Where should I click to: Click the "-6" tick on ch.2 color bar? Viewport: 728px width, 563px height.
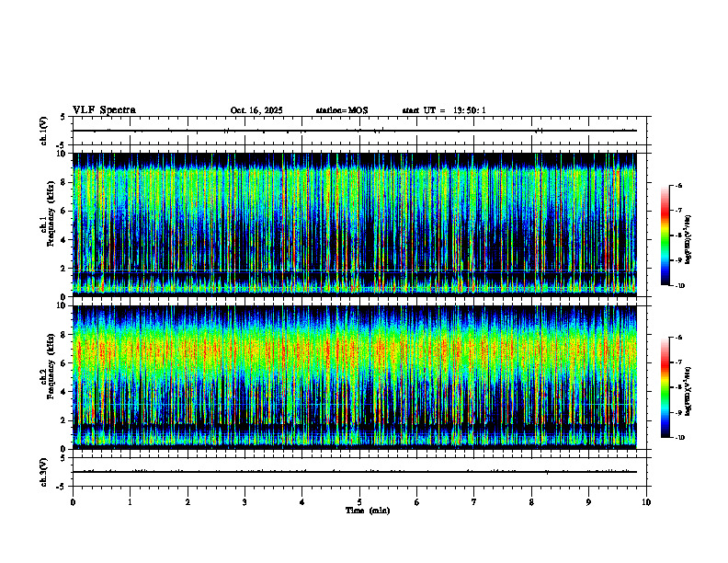tap(678, 338)
